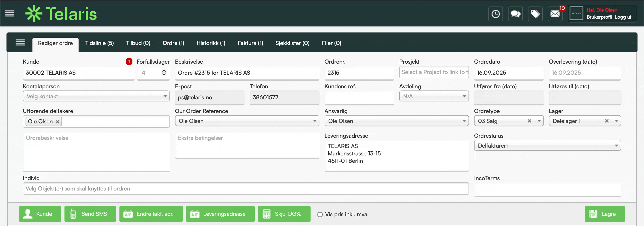Adjust the Forfallsdager stepper arrows
This screenshot has height=226, width=644.
[x=164, y=73]
